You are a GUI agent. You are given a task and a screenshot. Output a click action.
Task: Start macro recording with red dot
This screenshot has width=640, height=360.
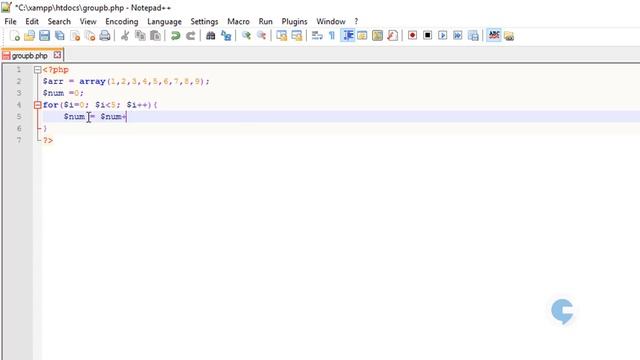412,36
